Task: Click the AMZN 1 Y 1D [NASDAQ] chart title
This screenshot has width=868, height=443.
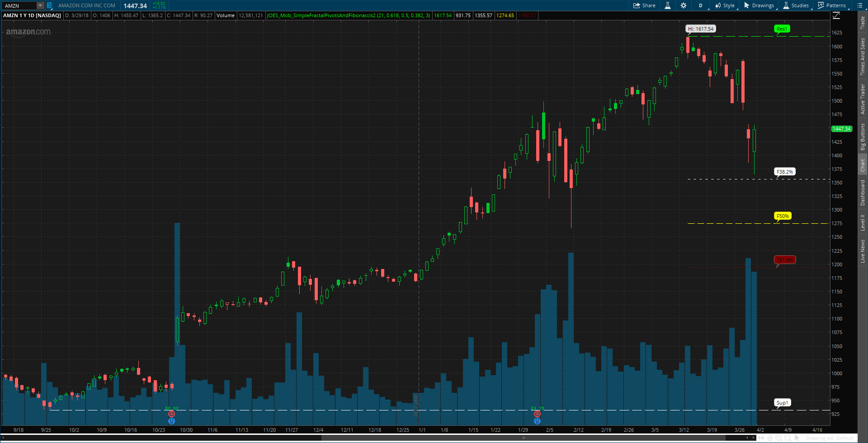Action: 32,15
